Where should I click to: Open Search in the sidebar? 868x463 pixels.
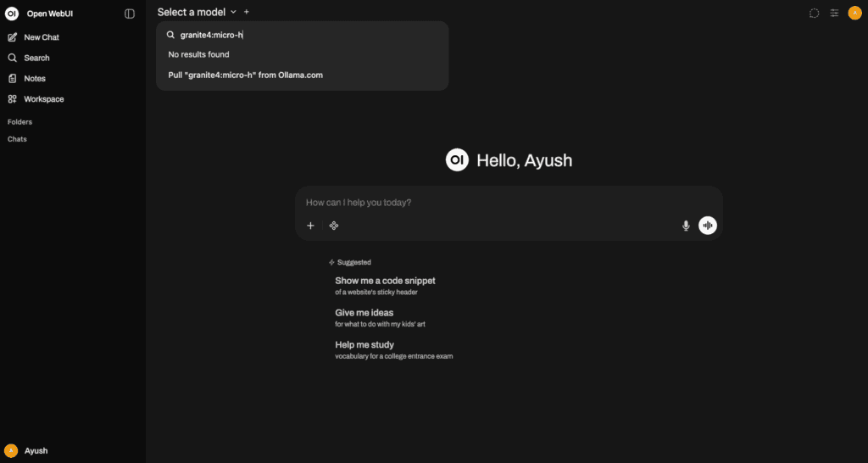click(x=36, y=58)
